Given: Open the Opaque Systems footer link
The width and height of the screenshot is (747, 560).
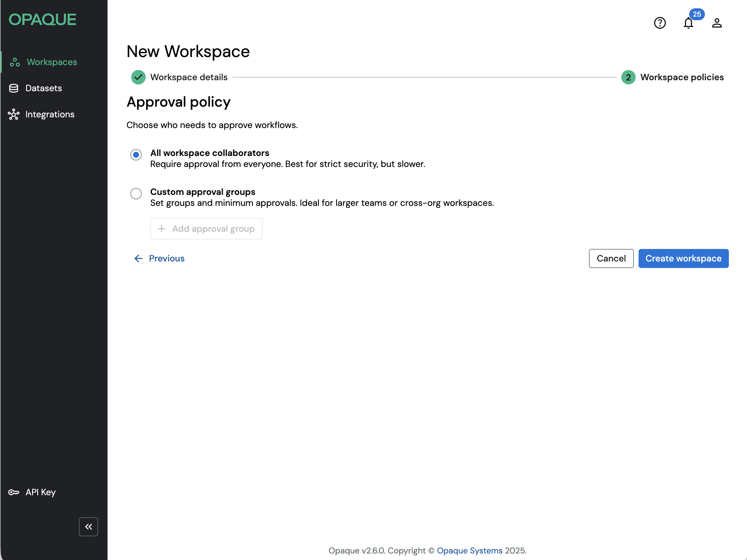Looking at the screenshot, I should tap(469, 550).
